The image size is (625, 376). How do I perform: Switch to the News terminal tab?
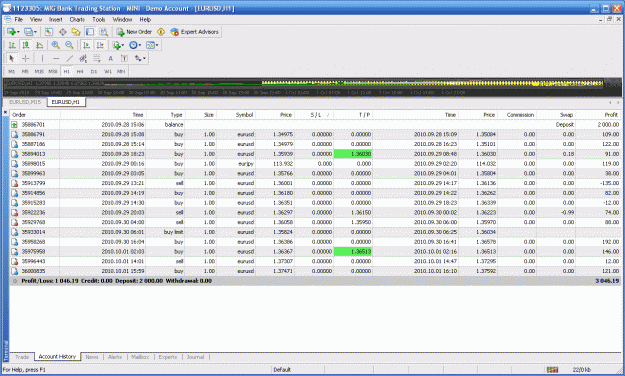click(x=92, y=357)
